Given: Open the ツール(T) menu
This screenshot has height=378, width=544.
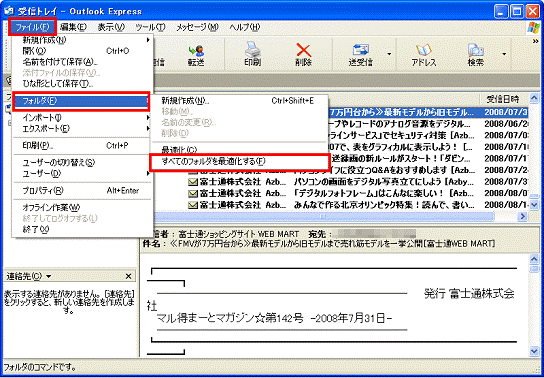Looking at the screenshot, I should (150, 27).
